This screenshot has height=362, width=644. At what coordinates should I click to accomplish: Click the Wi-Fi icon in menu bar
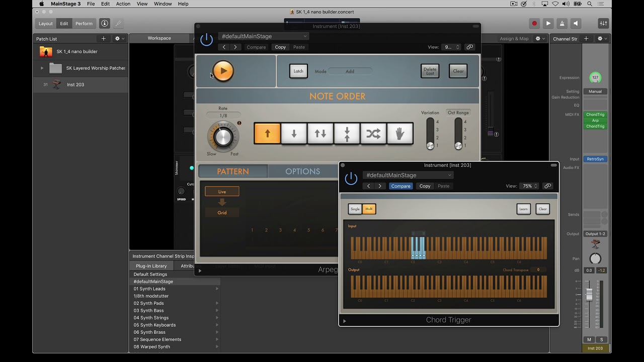tap(555, 4)
